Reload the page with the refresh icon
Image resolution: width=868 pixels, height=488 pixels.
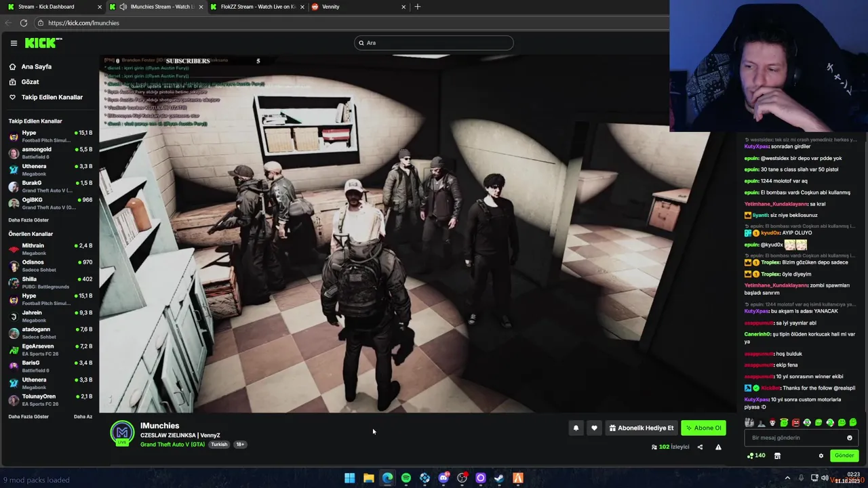click(24, 22)
